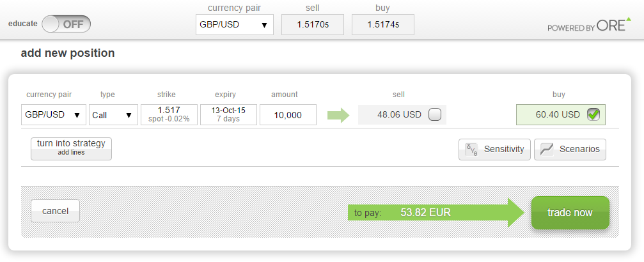Click the add new position heading
The image size is (644, 262).
(x=68, y=53)
